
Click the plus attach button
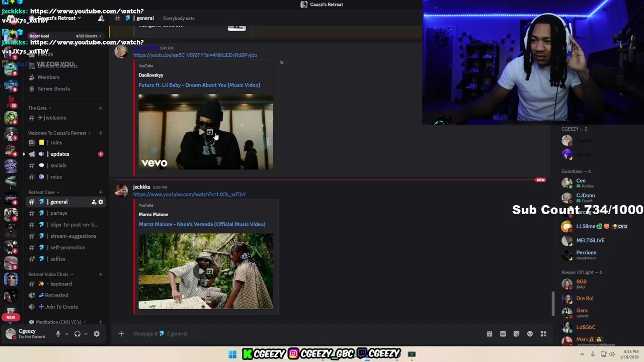(x=121, y=334)
